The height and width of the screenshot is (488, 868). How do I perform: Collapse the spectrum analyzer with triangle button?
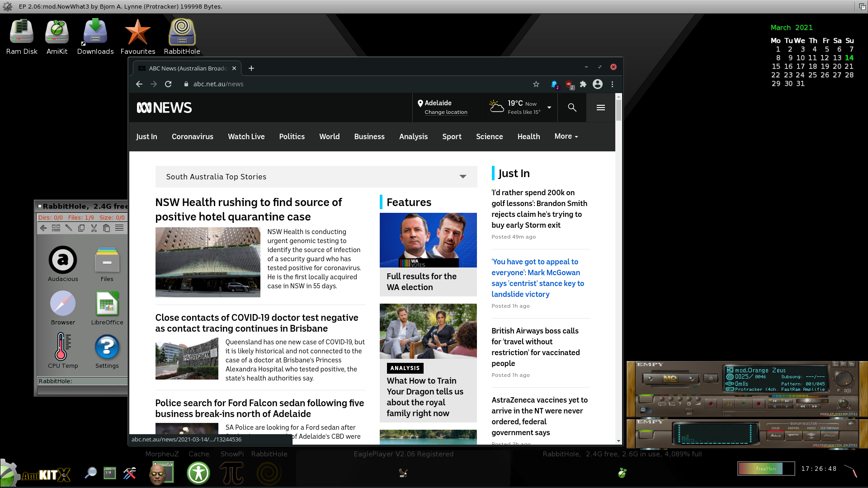[851, 422]
